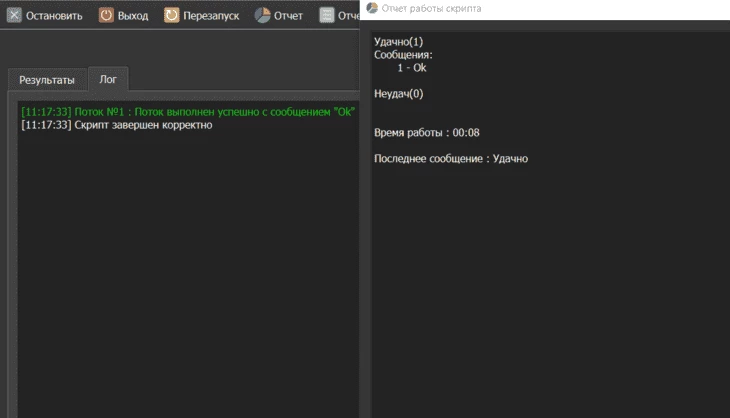Click the partially hidden list report icon
Image resolution: width=730 pixels, height=418 pixels.
[327, 15]
